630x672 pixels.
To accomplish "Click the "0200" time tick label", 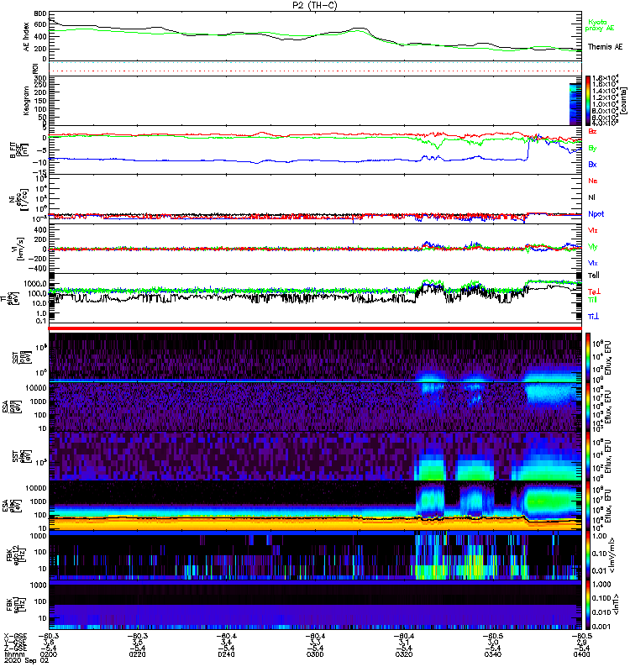I will [x=49, y=654].
